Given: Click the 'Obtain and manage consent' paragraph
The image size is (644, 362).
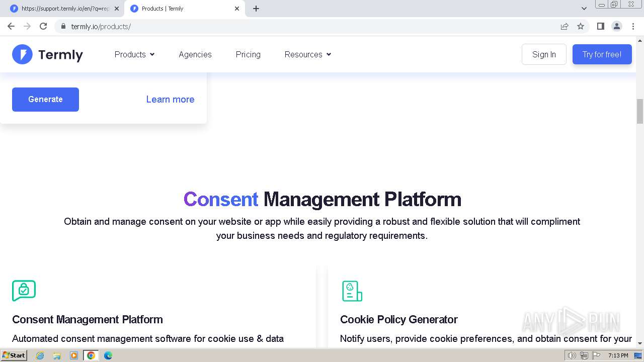Looking at the screenshot, I should tap(322, 229).
